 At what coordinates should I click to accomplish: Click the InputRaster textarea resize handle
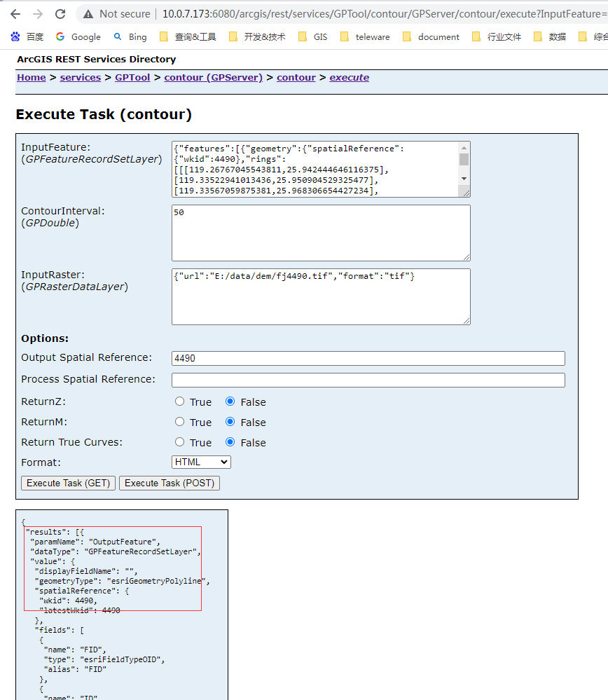tap(467, 321)
